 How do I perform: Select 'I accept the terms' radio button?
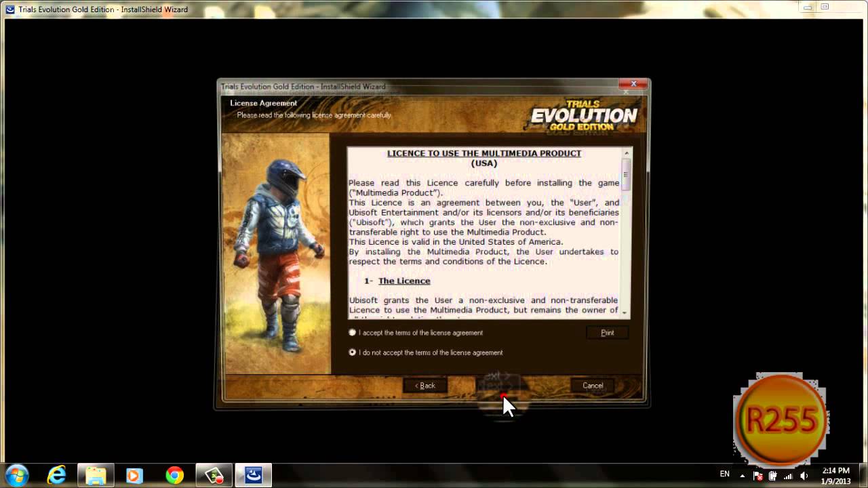click(352, 333)
